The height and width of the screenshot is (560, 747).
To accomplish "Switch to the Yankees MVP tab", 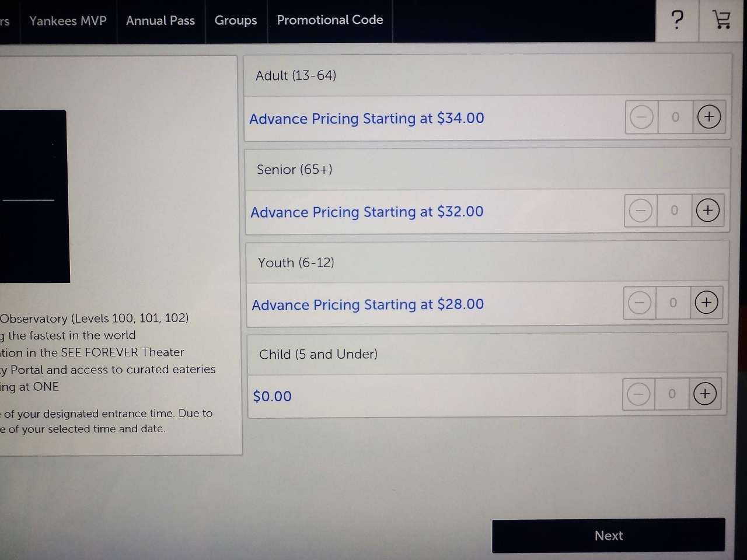I will pyautogui.click(x=68, y=21).
